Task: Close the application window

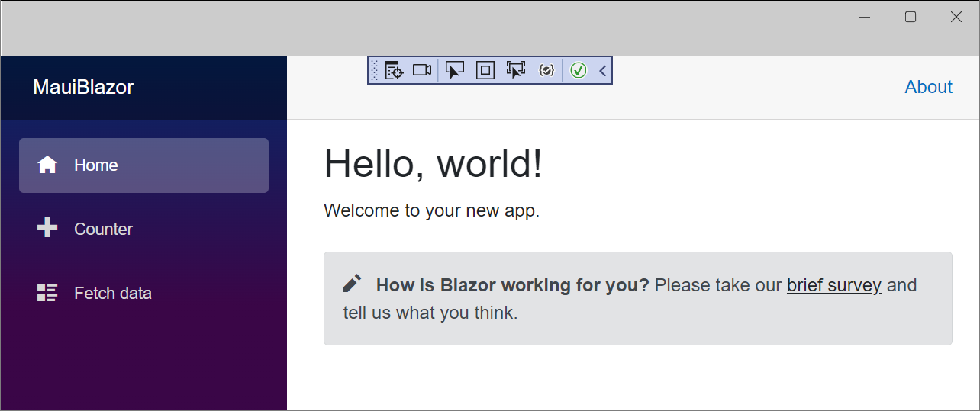Action: pos(956,18)
